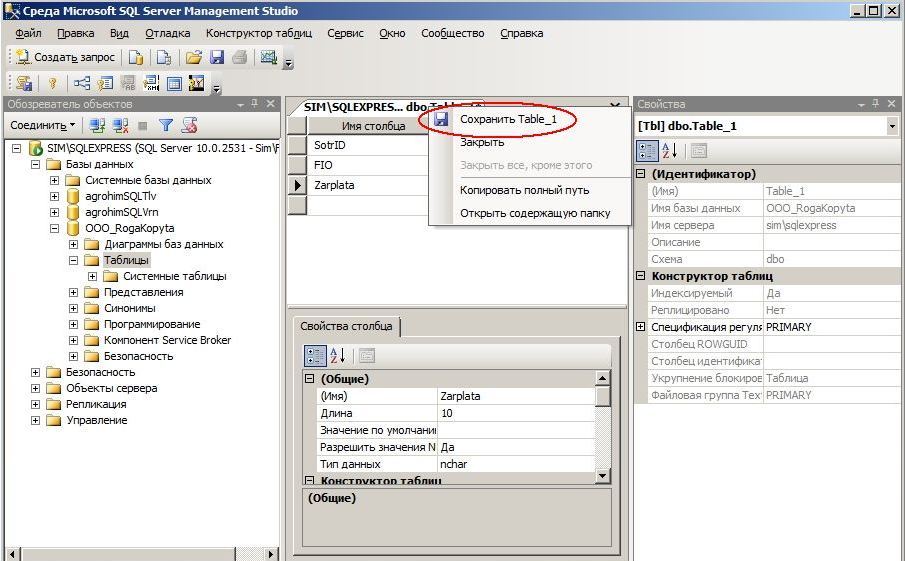Choose Копировать полный путь
905x561 pixels.
pyautogui.click(x=530, y=190)
